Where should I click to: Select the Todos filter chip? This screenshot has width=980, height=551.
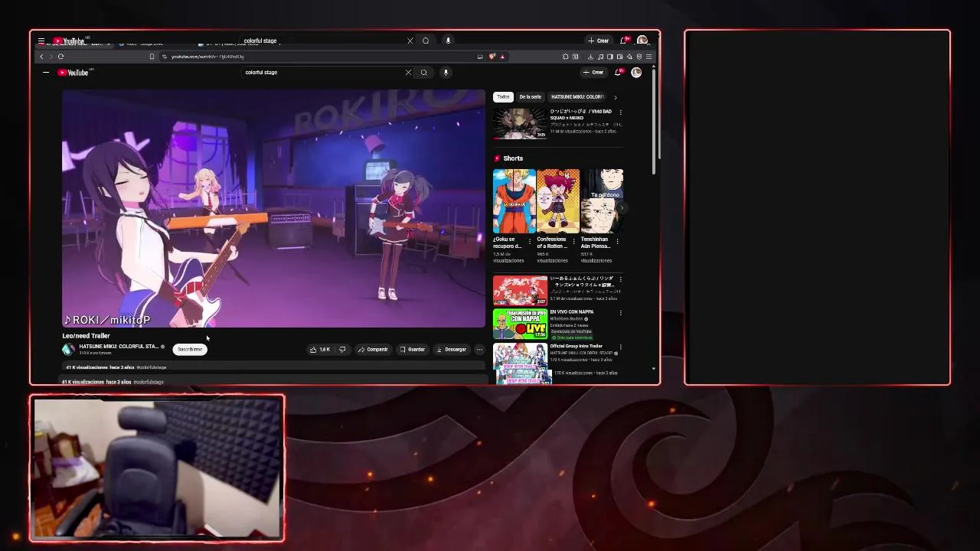(503, 97)
